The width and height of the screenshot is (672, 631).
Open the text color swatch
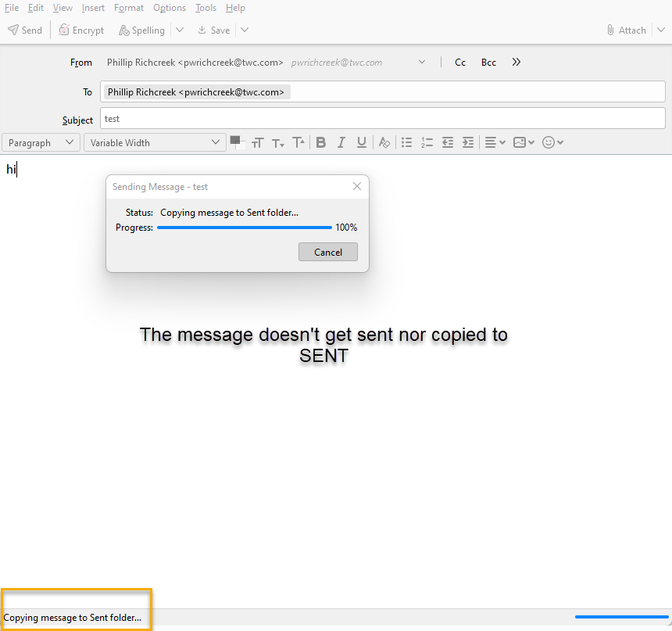click(x=236, y=141)
